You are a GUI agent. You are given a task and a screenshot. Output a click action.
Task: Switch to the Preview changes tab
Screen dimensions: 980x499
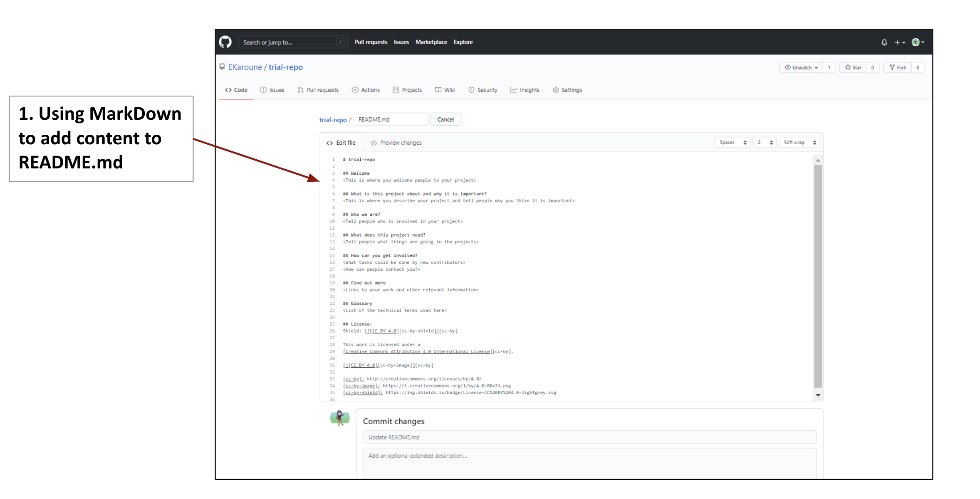(x=396, y=143)
